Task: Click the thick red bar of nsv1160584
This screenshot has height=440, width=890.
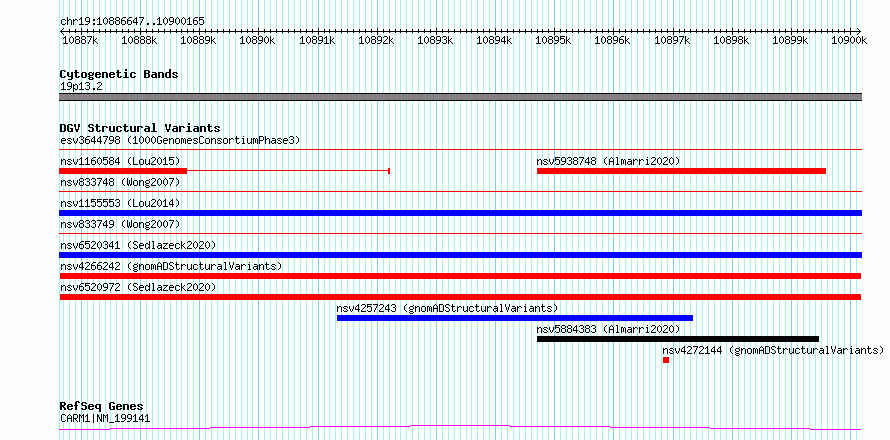Action: click(x=123, y=171)
